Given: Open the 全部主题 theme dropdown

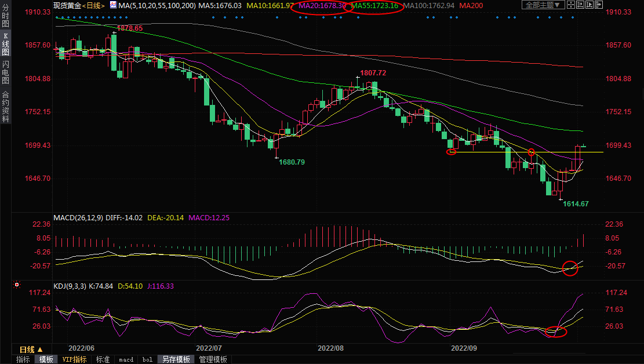Looking at the screenshot, I should 543,5.
